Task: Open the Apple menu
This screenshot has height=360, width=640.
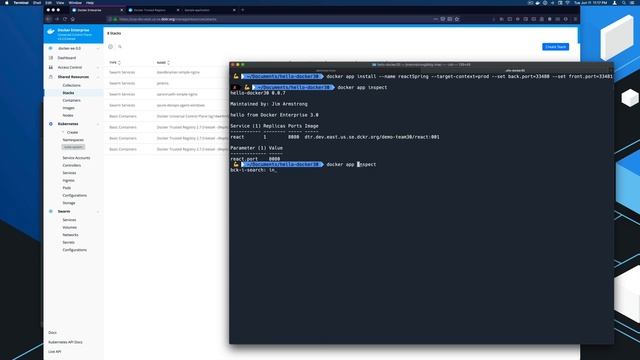Action: pyautogui.click(x=7, y=2)
